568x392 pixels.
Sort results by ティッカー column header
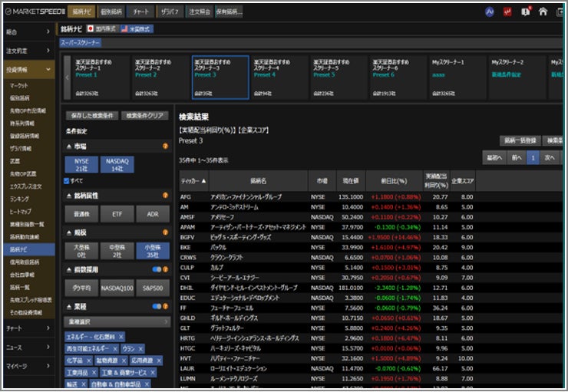(x=193, y=181)
